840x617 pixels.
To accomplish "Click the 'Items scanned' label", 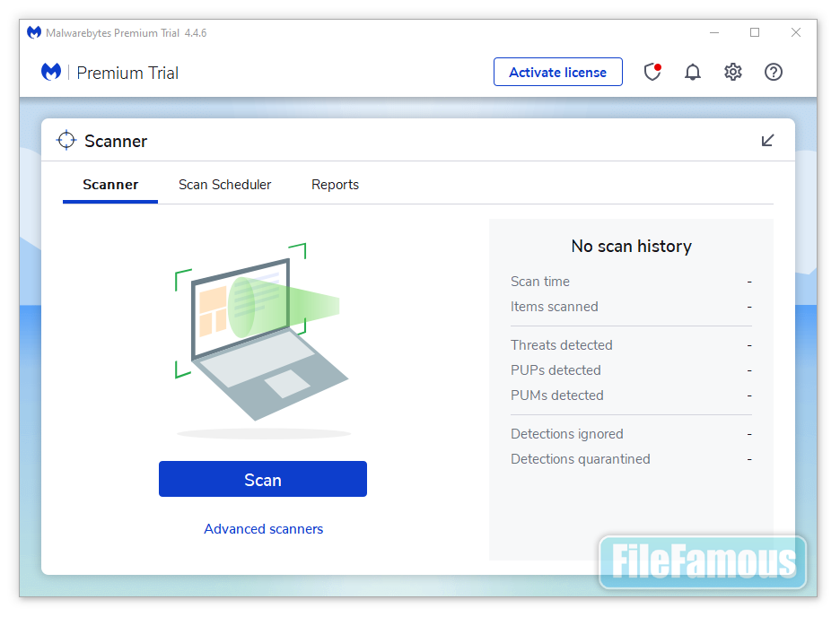I will point(554,307).
